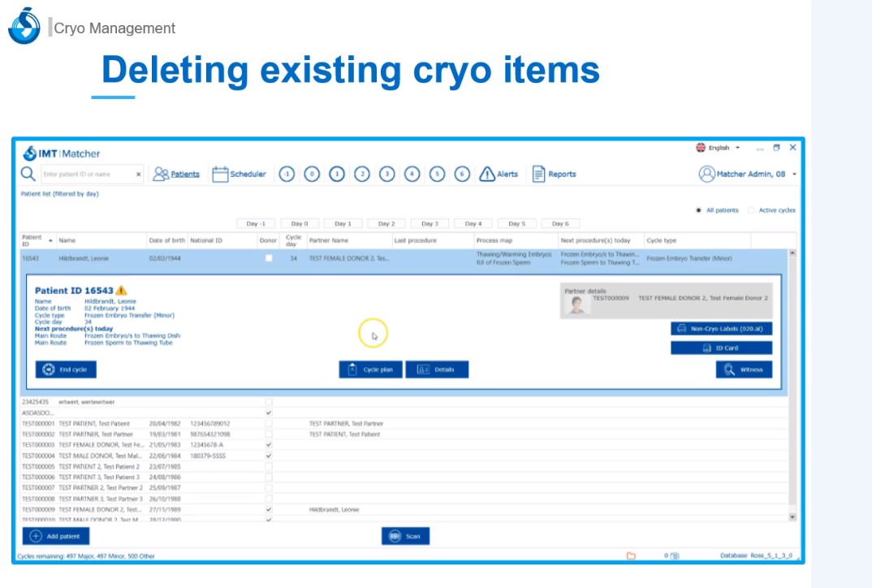Clear the patient search with X icon
Viewport: 872px width, 588px height.
138,175
